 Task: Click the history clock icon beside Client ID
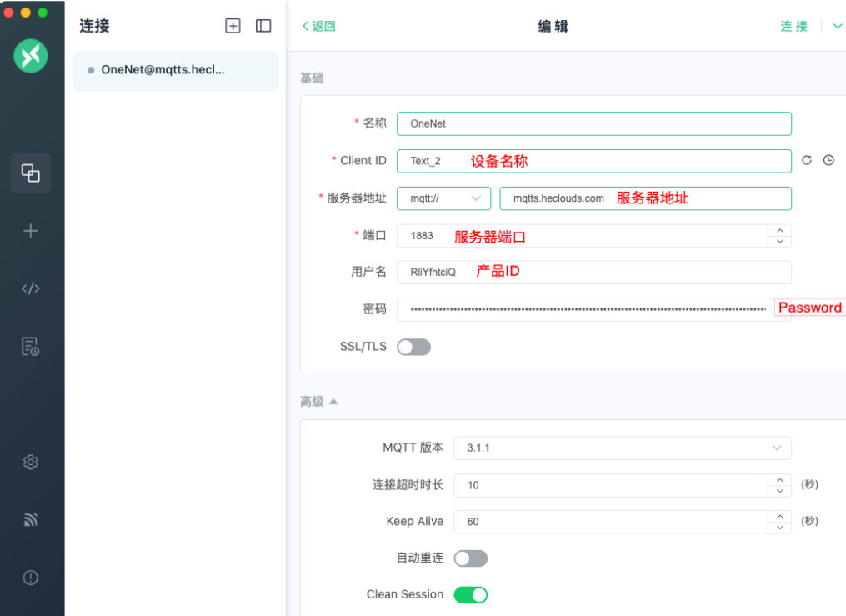click(830, 160)
